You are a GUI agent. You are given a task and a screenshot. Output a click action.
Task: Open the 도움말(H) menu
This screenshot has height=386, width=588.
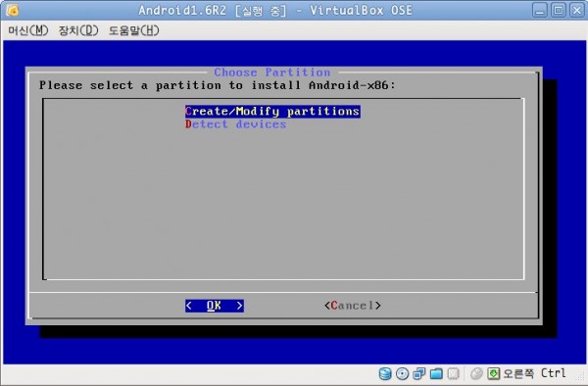[x=134, y=30]
